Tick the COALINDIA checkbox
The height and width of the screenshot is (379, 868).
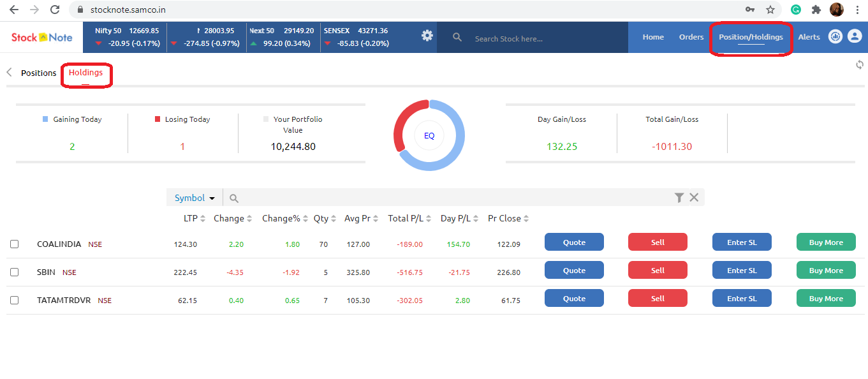coord(15,244)
